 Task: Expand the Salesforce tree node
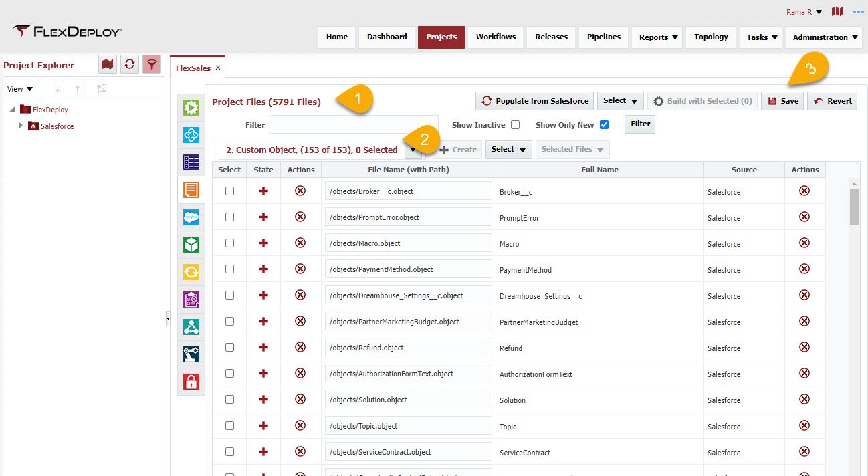(21, 126)
